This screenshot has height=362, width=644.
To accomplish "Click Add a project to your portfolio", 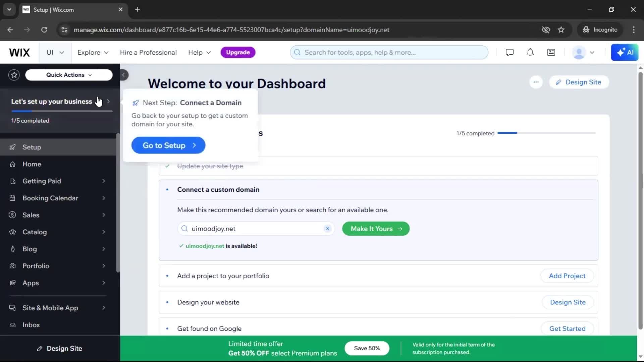I will click(x=223, y=276).
